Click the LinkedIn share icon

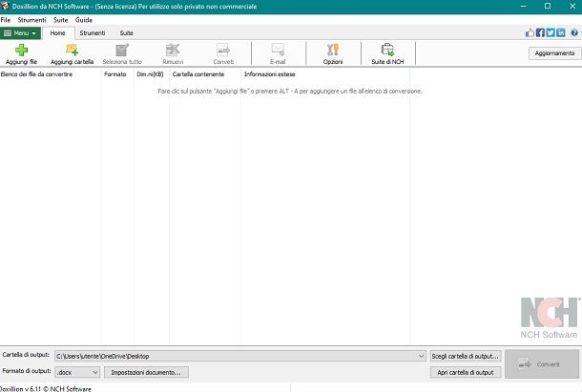pos(561,33)
